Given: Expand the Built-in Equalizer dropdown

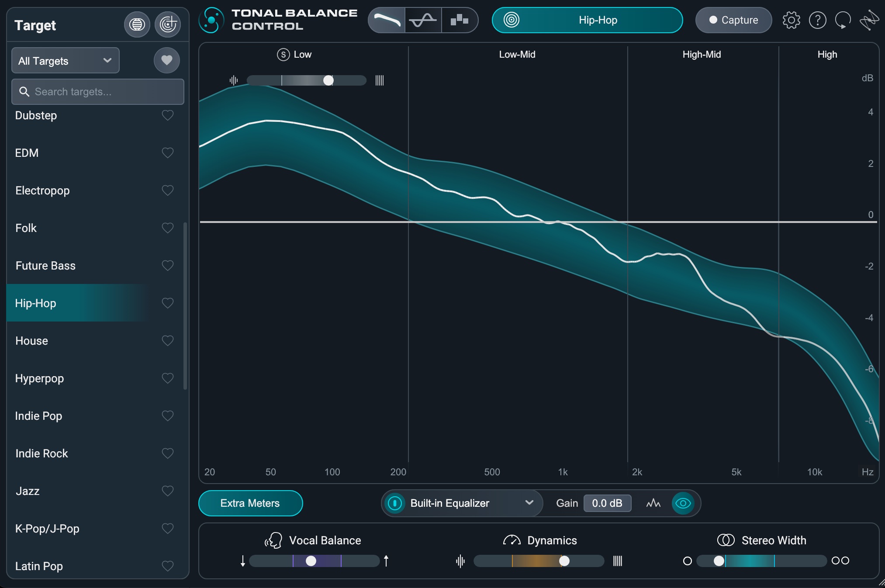Looking at the screenshot, I should point(529,503).
